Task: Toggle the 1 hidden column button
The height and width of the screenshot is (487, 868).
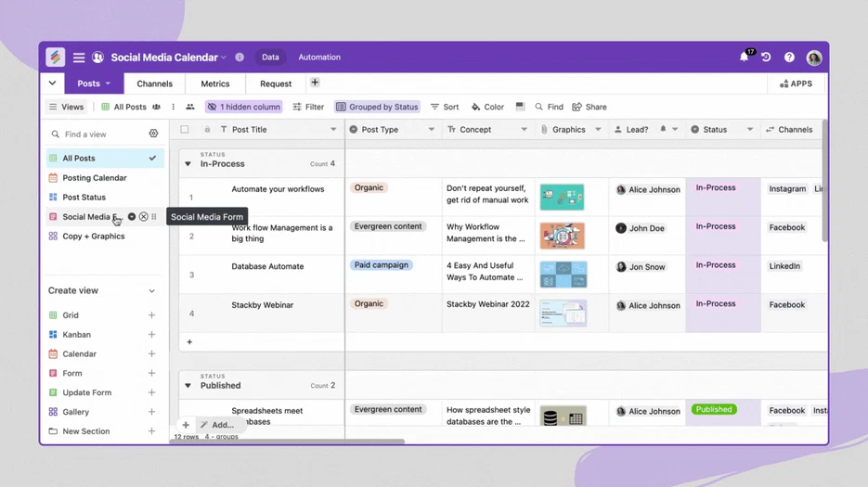Action: coord(243,107)
